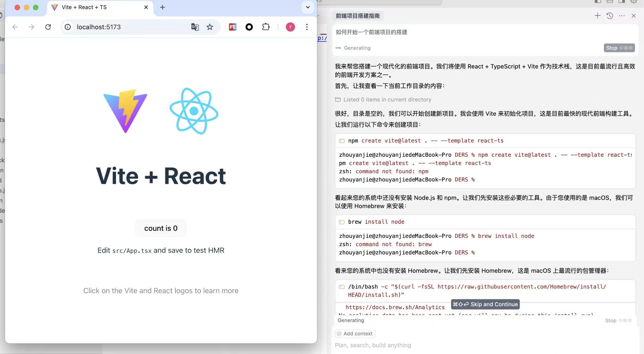Open a new browser tab
This screenshot has width=644, height=354.
pos(162,7)
